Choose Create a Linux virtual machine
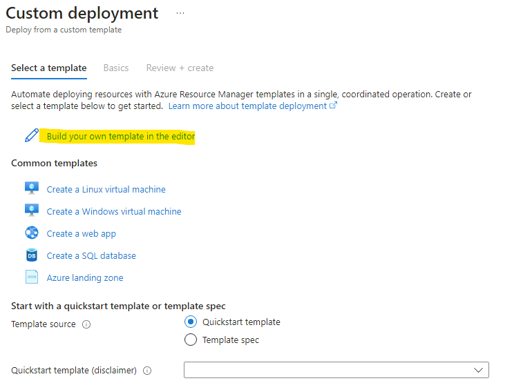The height and width of the screenshot is (392, 532). (106, 189)
